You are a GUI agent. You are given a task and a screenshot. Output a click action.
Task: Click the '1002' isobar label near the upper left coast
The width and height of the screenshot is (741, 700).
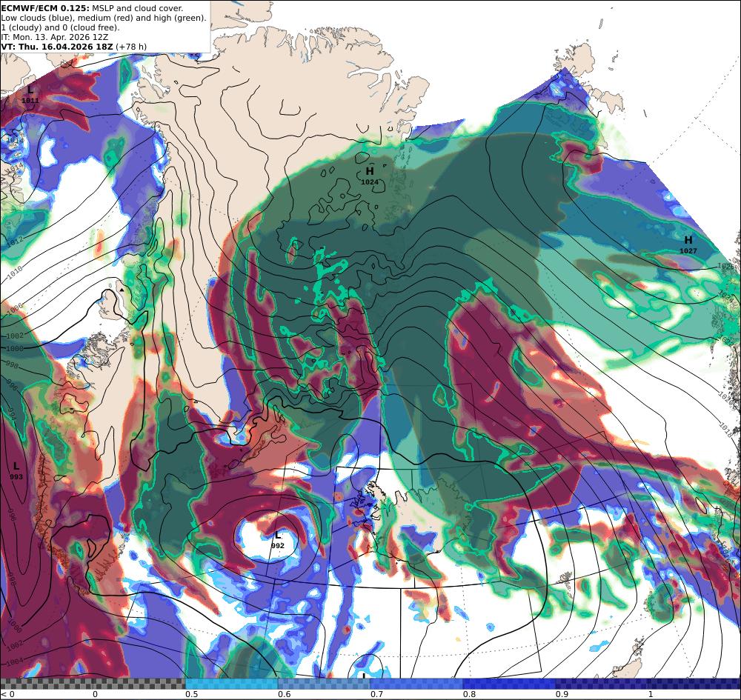[x=15, y=336]
